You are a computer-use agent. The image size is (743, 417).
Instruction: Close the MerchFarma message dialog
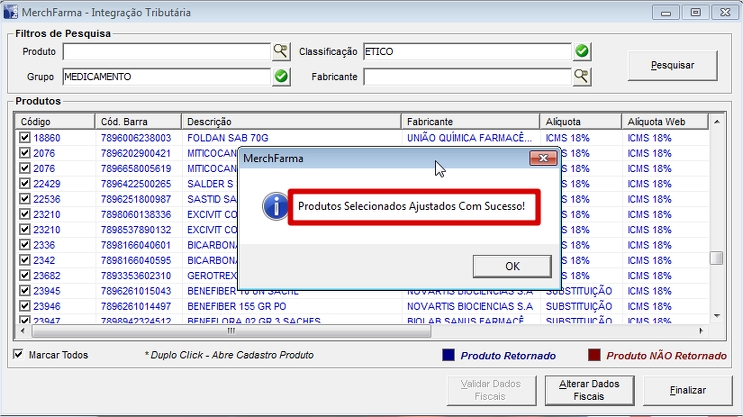[542, 158]
